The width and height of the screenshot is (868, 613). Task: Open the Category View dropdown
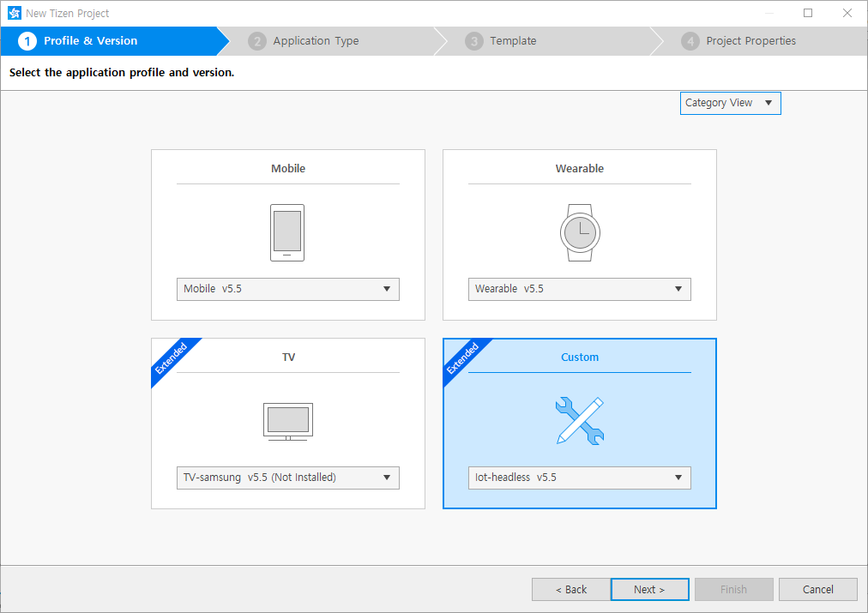click(x=730, y=103)
